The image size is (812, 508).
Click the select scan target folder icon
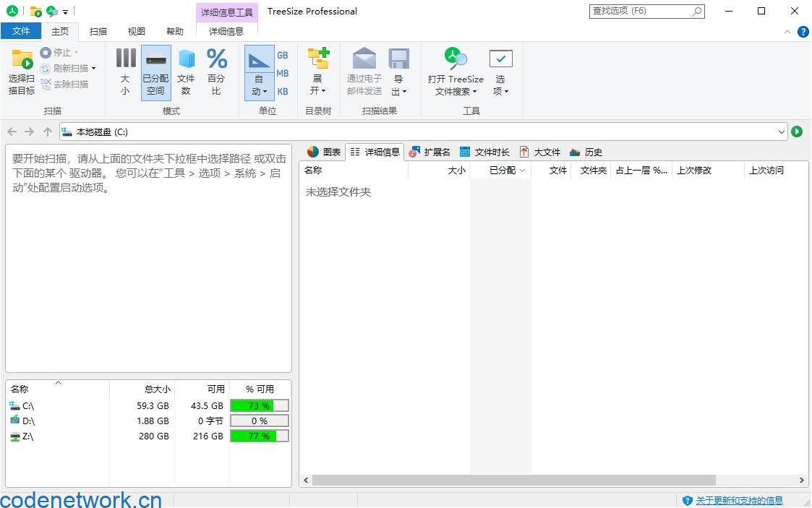coord(22,59)
